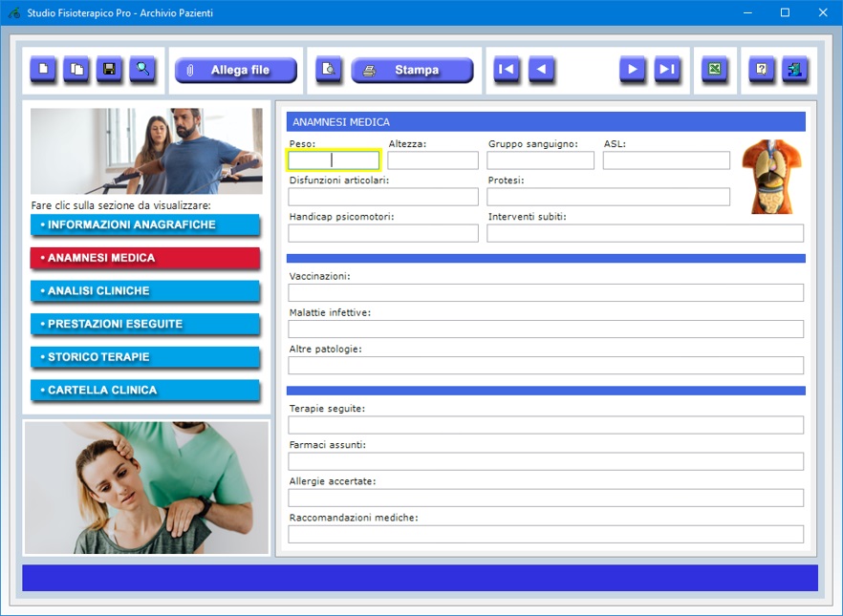
Task: Open print preview icon
Action: [x=328, y=70]
